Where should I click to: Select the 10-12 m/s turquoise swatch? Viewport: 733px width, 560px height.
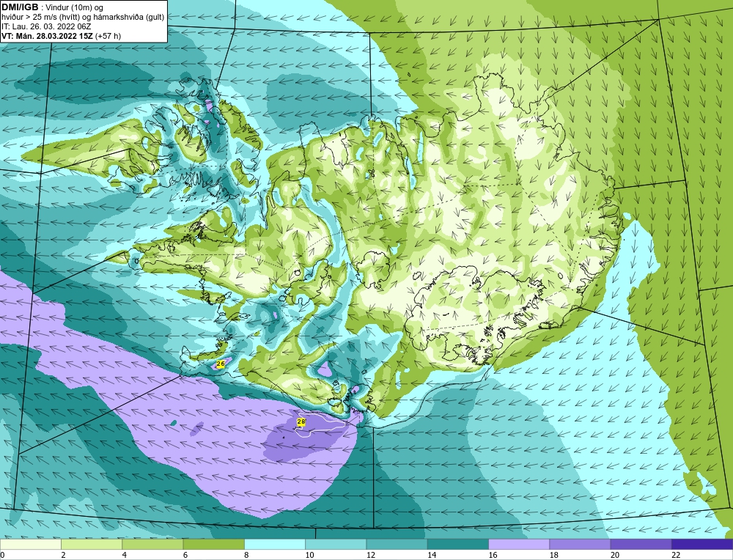tap(336, 544)
